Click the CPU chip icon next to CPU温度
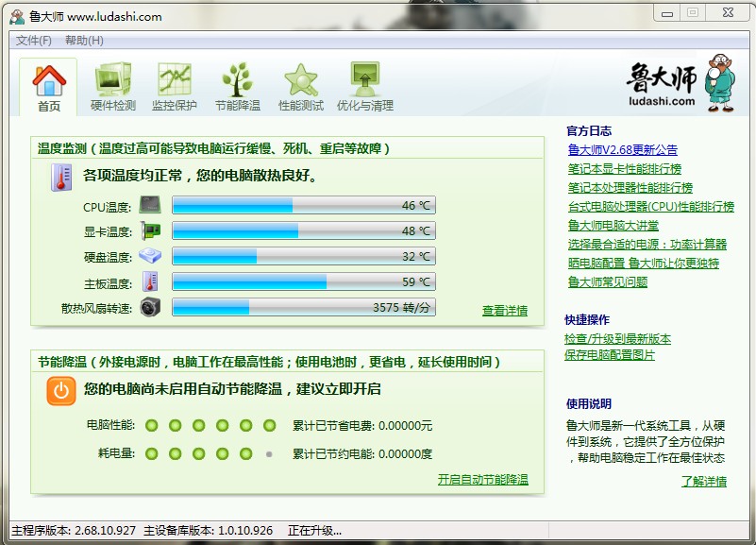The image size is (756, 545). pyautogui.click(x=150, y=205)
